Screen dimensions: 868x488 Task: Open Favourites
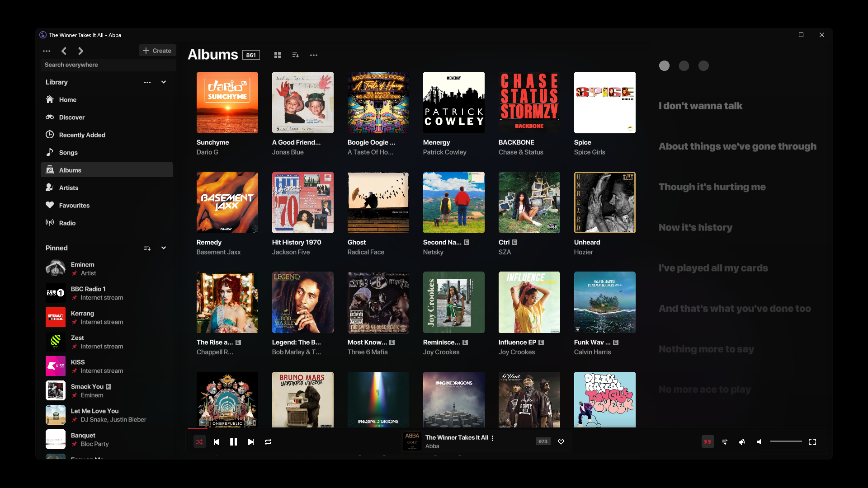coord(107,205)
